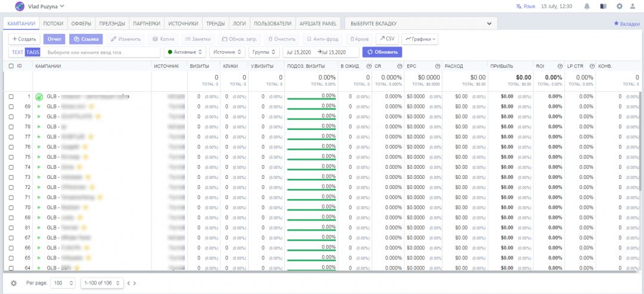Image resolution: width=644 pixels, height=294 pixels.
Task: Click the help icon next to ROI
Action: click(560, 66)
